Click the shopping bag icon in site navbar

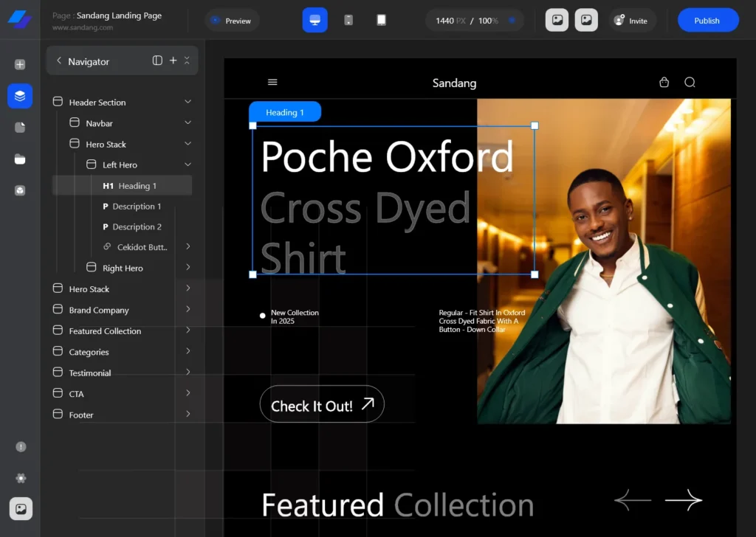(664, 83)
